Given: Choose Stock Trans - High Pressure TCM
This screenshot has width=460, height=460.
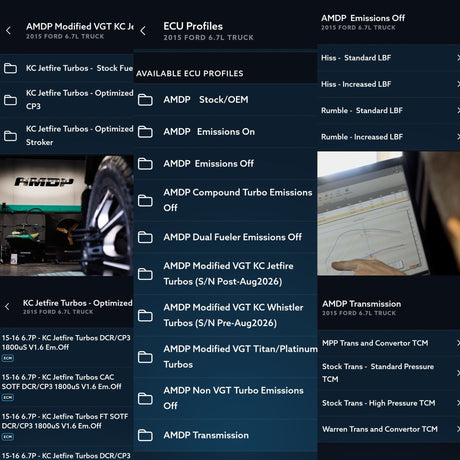Looking at the screenshot, I should [x=389, y=403].
